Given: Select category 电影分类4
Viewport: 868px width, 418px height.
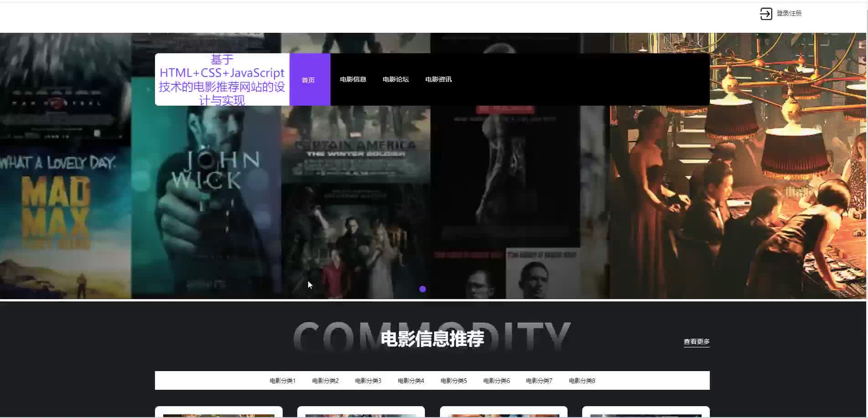Looking at the screenshot, I should [411, 381].
